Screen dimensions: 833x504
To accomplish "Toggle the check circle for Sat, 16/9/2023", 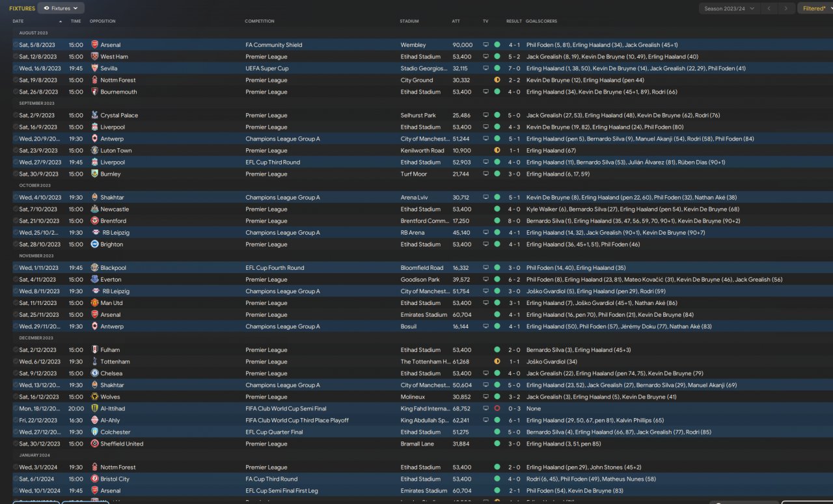I will [x=16, y=127].
